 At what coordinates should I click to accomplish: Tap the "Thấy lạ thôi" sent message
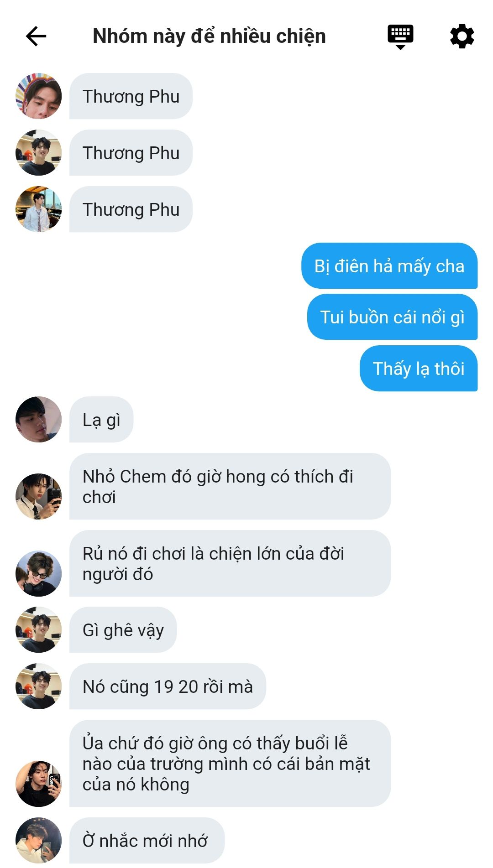point(419,369)
